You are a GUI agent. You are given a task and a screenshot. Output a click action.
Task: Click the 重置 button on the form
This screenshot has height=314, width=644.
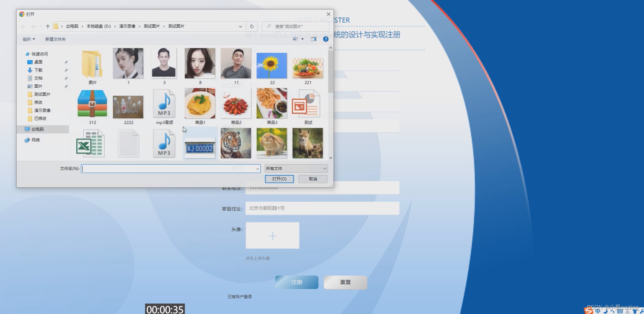345,282
